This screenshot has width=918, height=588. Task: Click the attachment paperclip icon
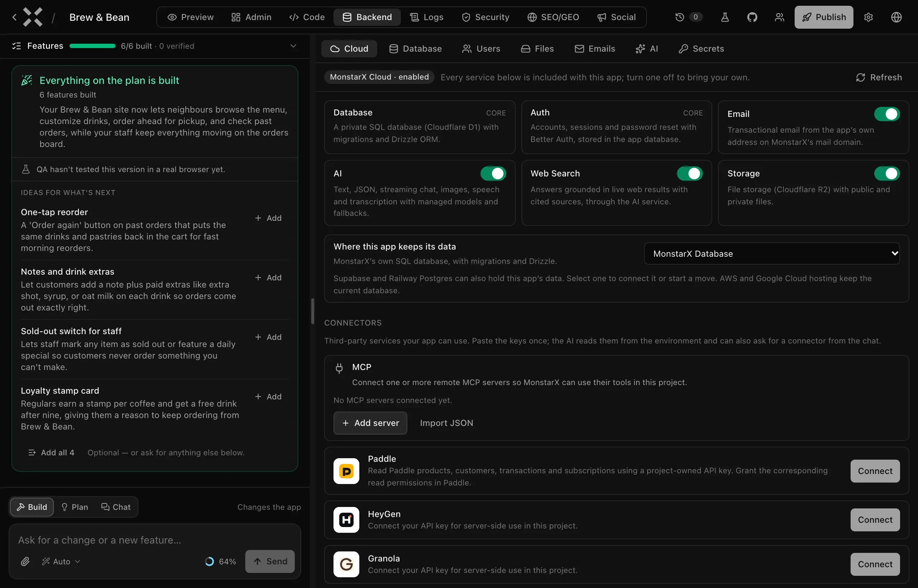(25, 561)
